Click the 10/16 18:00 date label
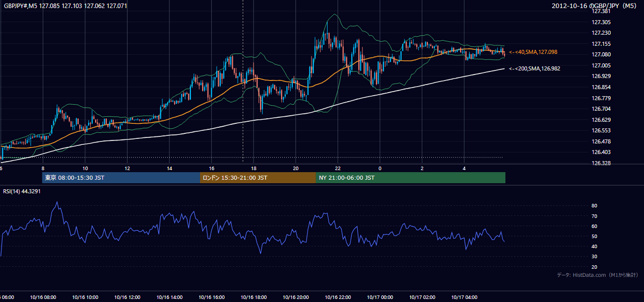The image size is (644, 302). (x=253, y=297)
